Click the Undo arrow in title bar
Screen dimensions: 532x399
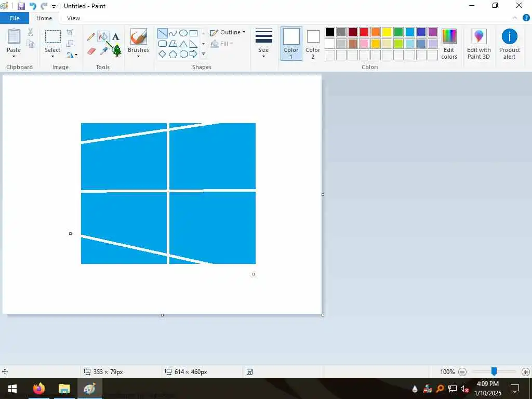tap(33, 6)
